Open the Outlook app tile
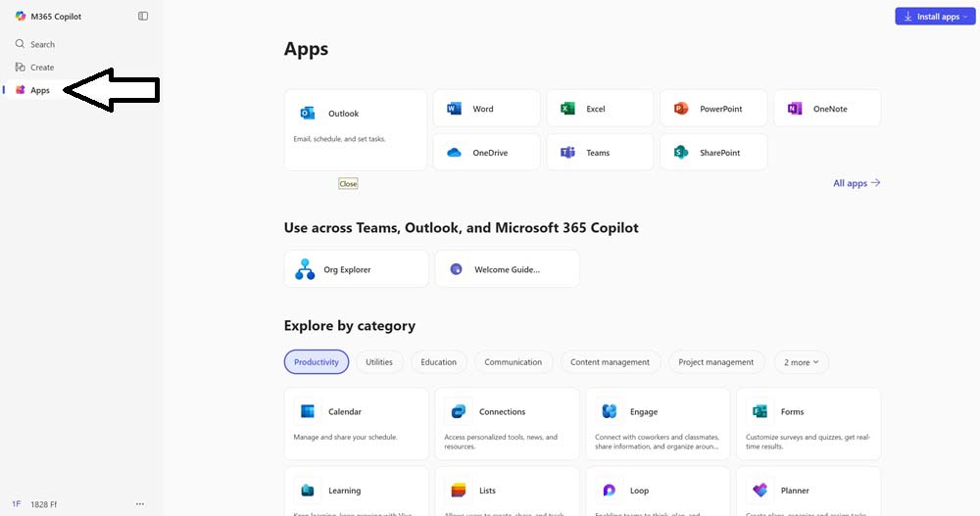This screenshot has height=516, width=980. (x=355, y=129)
